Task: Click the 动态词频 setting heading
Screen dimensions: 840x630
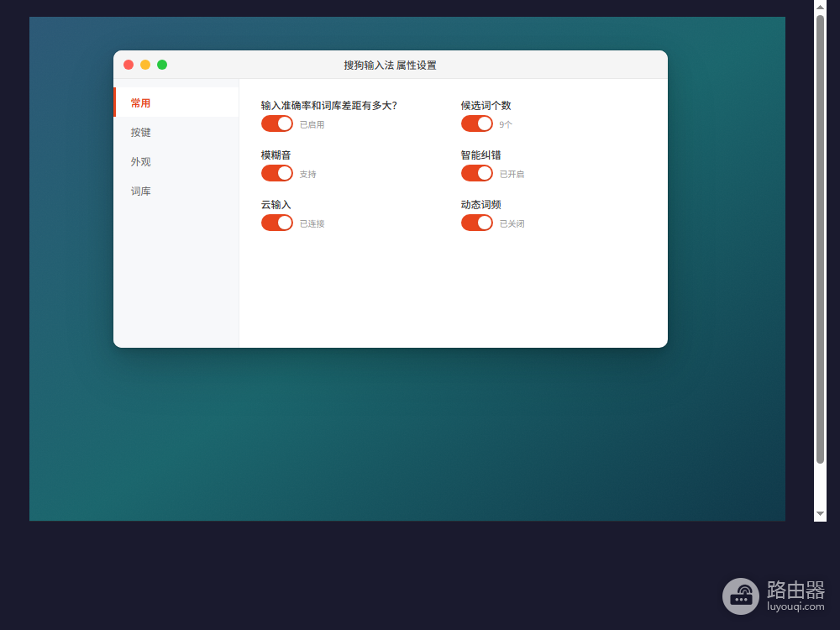Action: click(x=481, y=205)
